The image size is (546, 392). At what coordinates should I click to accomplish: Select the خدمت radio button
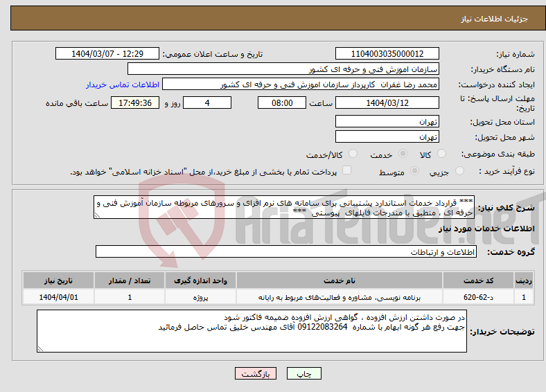403,154
